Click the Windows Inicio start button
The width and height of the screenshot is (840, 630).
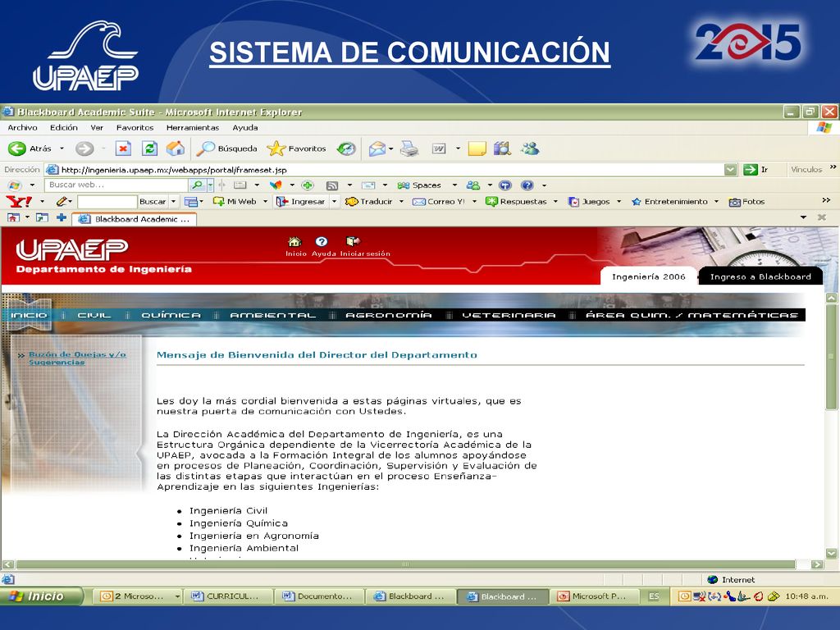click(x=42, y=596)
